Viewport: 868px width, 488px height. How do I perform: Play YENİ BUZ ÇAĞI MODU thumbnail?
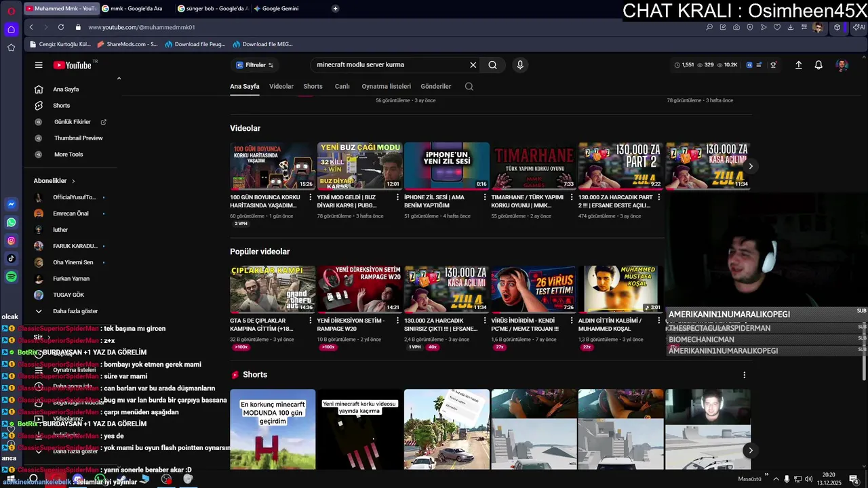tap(359, 165)
